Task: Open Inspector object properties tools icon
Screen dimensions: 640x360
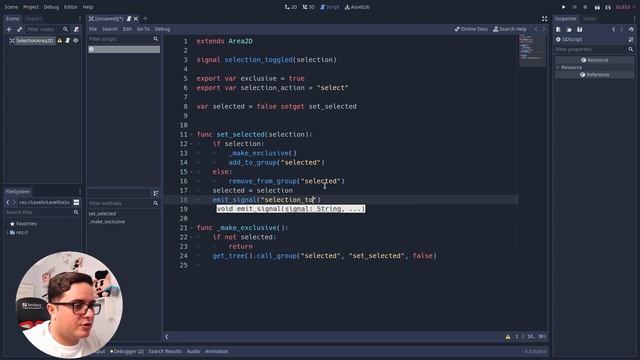Action: click(631, 39)
